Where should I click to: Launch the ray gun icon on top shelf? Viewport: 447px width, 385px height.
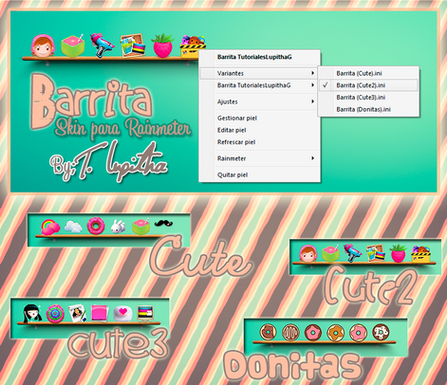(101, 45)
